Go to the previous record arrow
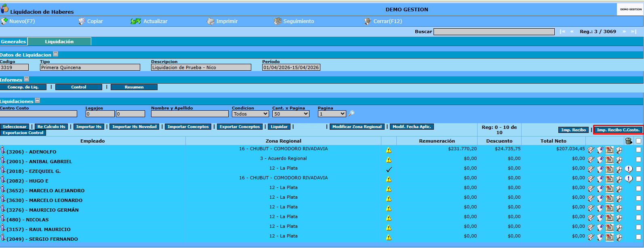644x248 pixels. pyautogui.click(x=572, y=32)
